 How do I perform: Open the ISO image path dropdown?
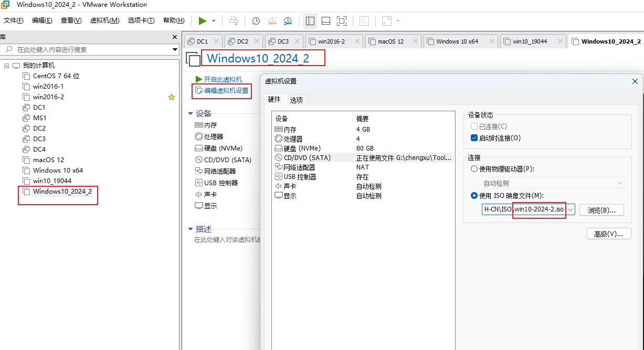pyautogui.click(x=571, y=210)
